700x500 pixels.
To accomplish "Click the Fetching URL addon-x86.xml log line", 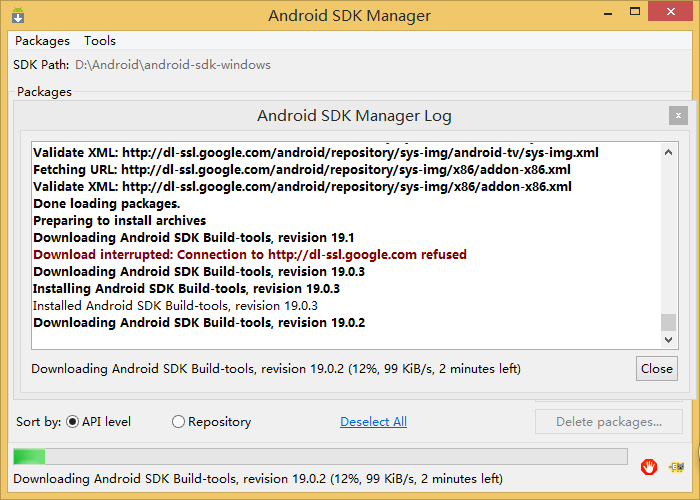I will 302,170.
